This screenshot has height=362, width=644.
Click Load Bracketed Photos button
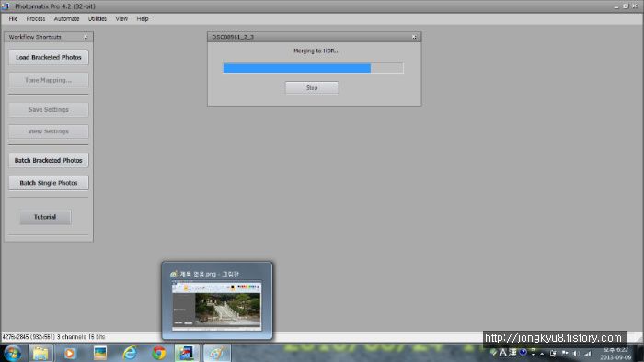(x=49, y=57)
